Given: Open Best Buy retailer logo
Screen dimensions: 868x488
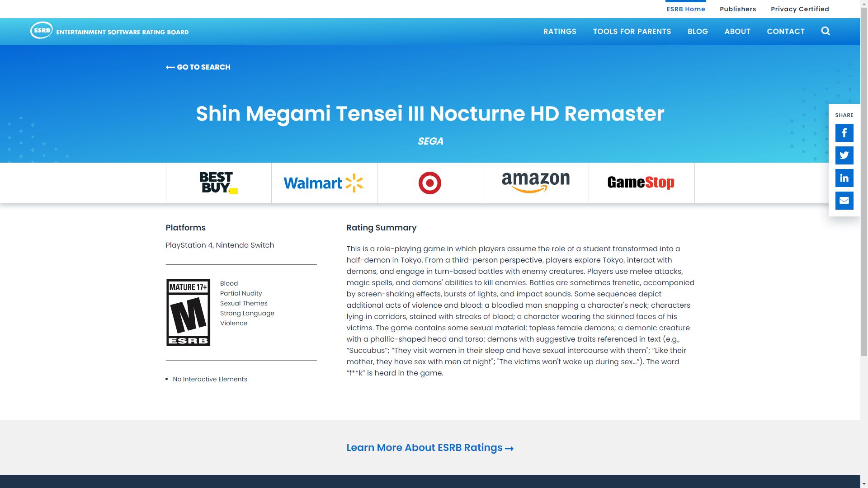Looking at the screenshot, I should (x=218, y=183).
